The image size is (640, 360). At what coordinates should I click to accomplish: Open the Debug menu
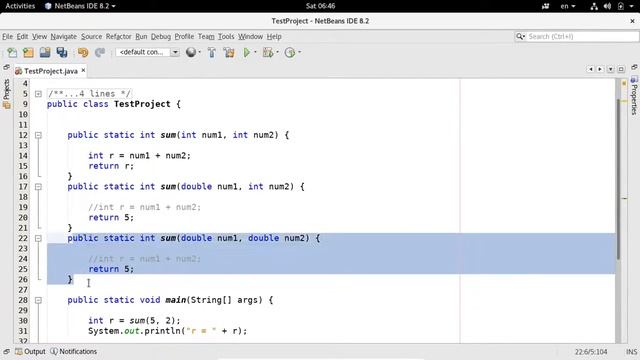(x=161, y=36)
